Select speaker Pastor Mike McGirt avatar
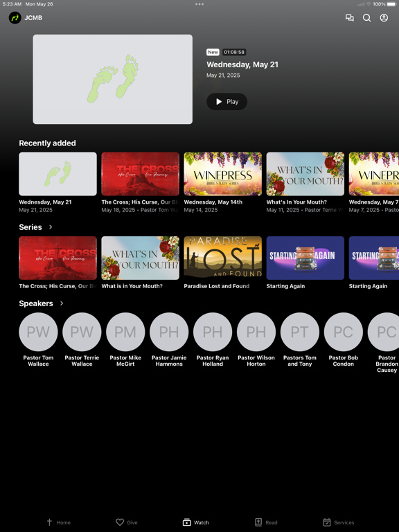Screen dimensions: 399x532 125,332
